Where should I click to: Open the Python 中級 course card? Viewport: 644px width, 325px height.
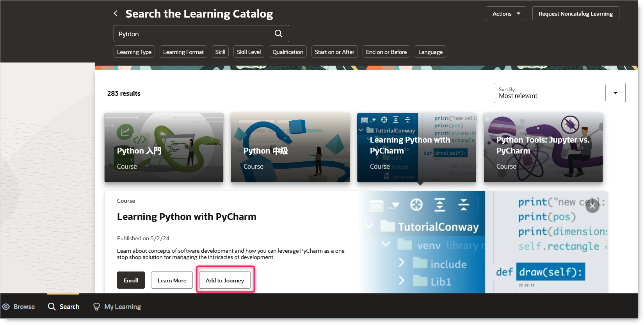(290, 148)
